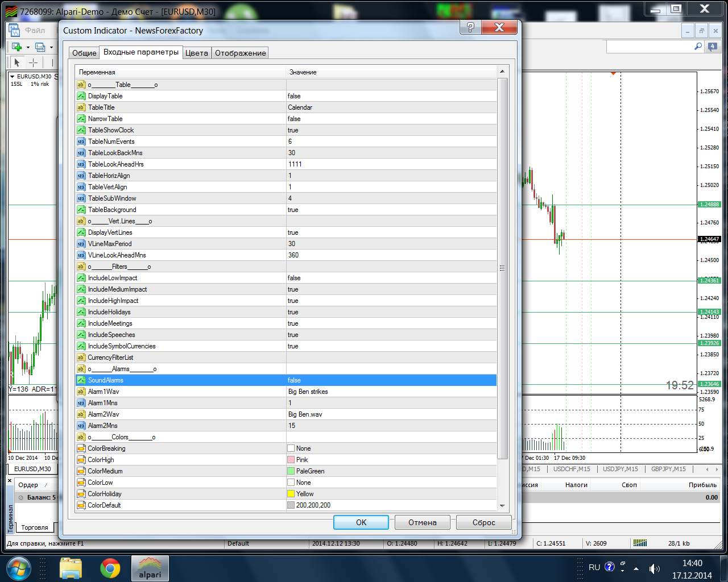
Task: Click the Переменная column header
Action: pyautogui.click(x=180, y=72)
